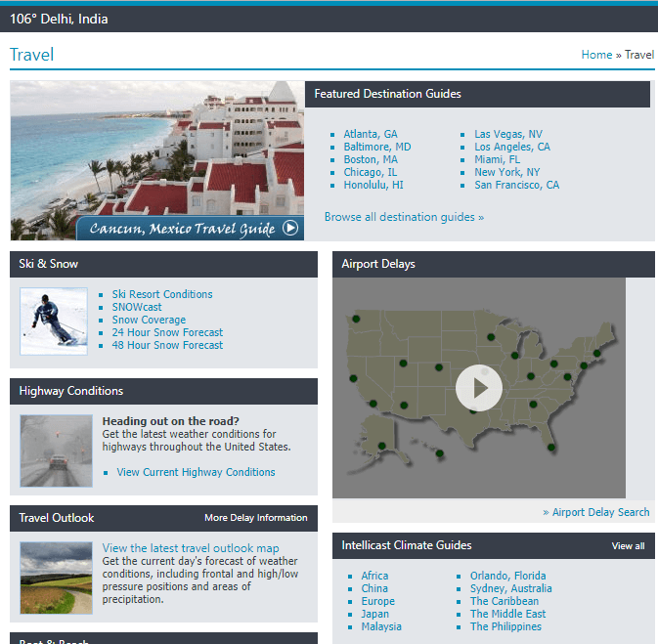Browse all destination guides link
Screen dimensions: 658x644
tap(404, 217)
